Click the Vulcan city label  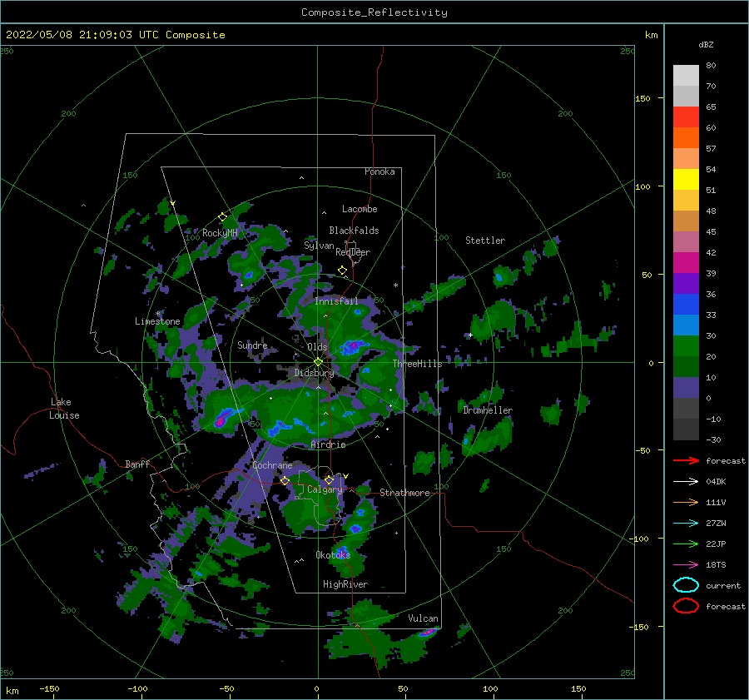423,618
